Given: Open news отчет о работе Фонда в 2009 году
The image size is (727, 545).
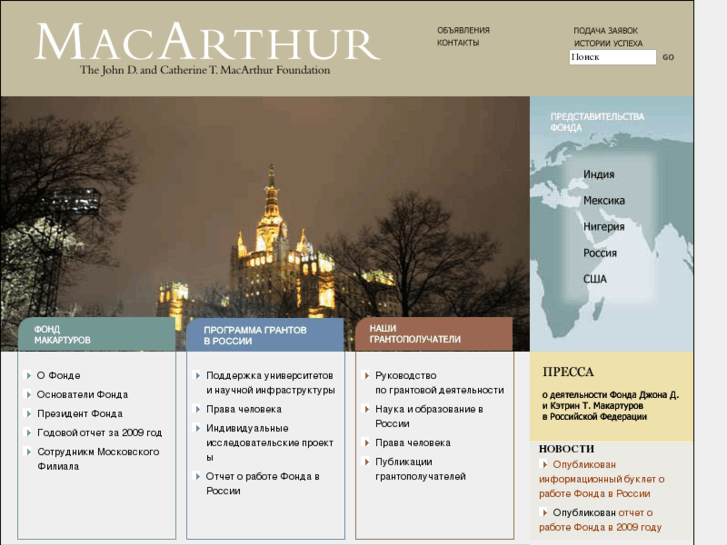Looking at the screenshot, I should coord(600,520).
